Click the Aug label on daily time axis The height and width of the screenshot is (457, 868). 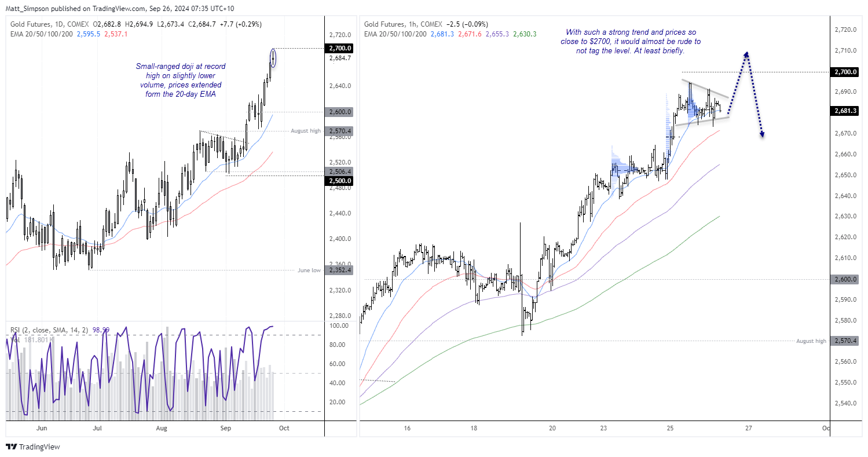(162, 428)
